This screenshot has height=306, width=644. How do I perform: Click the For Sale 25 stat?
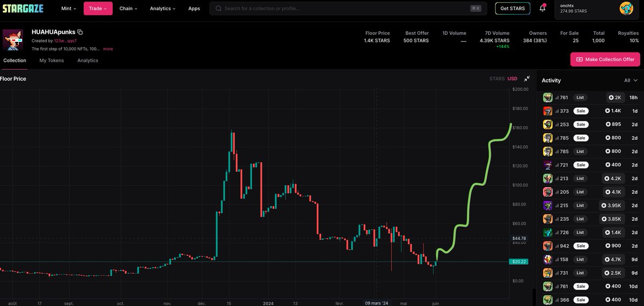tap(569, 37)
